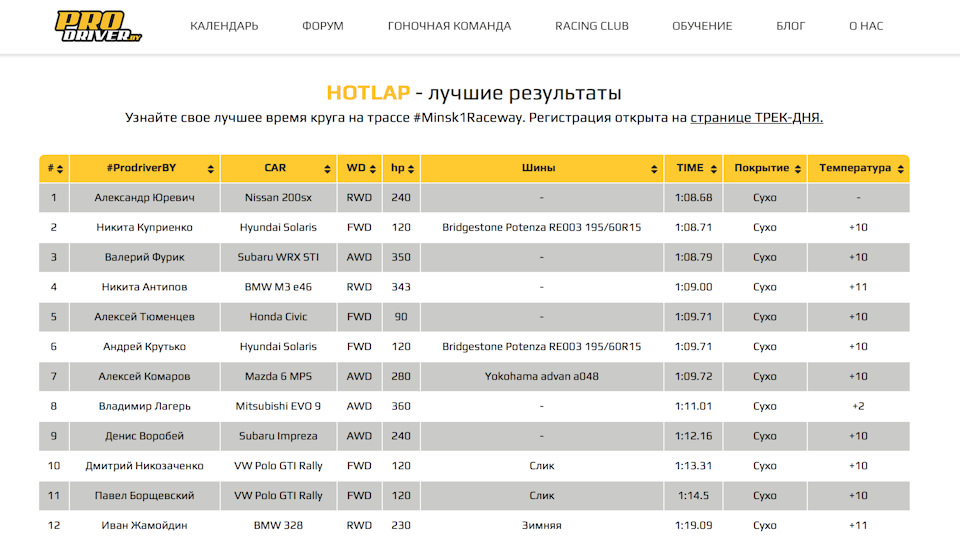Screen dimensions: 960x556
Task: Click the Шины header label
Action: (x=539, y=168)
